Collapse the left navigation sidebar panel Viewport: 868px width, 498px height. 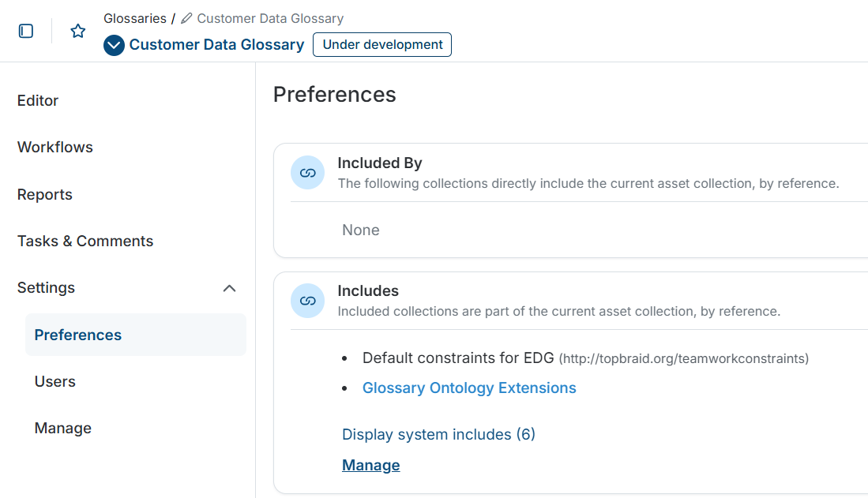(26, 30)
